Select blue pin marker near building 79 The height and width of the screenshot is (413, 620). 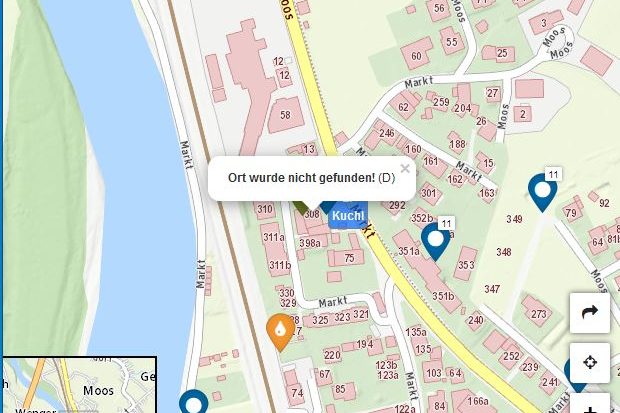click(x=542, y=193)
